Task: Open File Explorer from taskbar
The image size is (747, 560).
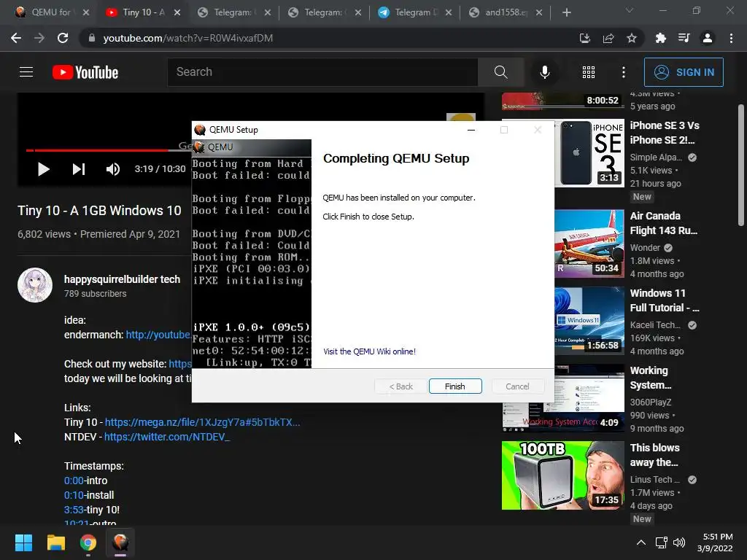Action: [x=55, y=542]
